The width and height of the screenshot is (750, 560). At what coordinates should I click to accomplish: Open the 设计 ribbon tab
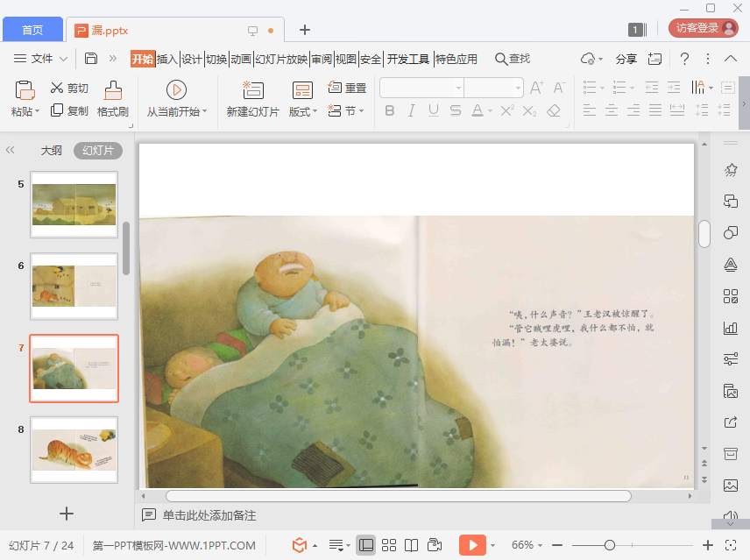191,59
